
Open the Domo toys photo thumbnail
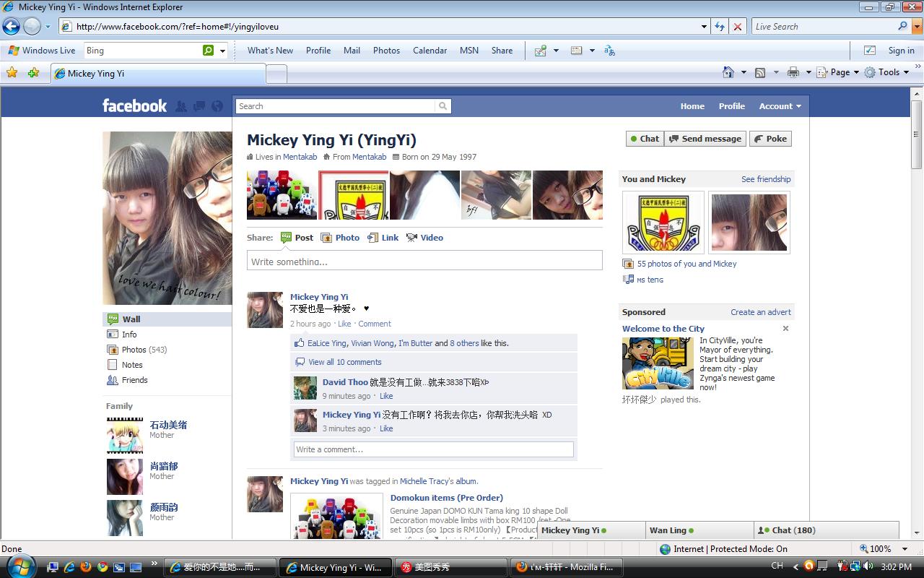(282, 195)
